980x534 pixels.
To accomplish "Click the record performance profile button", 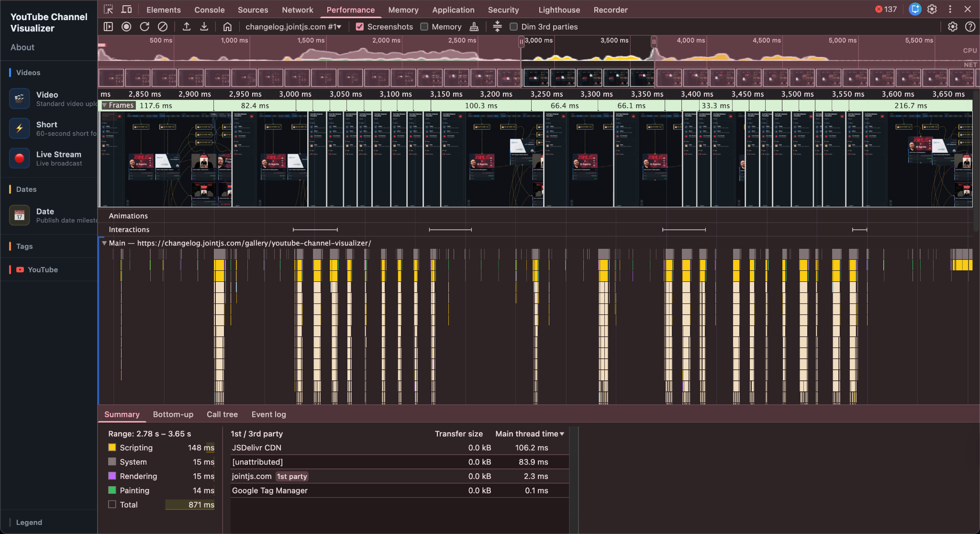I will tap(126, 27).
